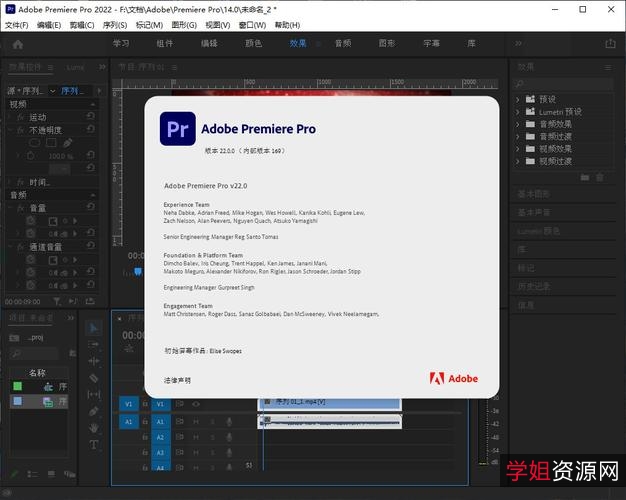The height and width of the screenshot is (500, 626).
Task: Expand the 视频效果 folder
Action: [517, 149]
